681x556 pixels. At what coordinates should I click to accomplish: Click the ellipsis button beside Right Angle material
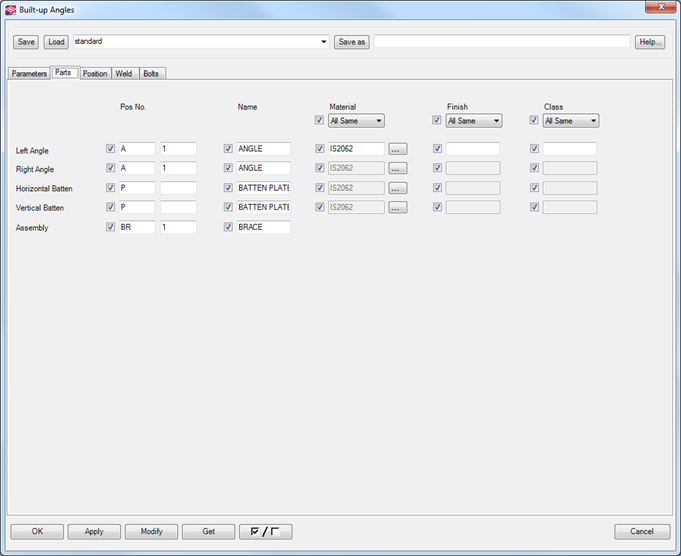tap(398, 168)
